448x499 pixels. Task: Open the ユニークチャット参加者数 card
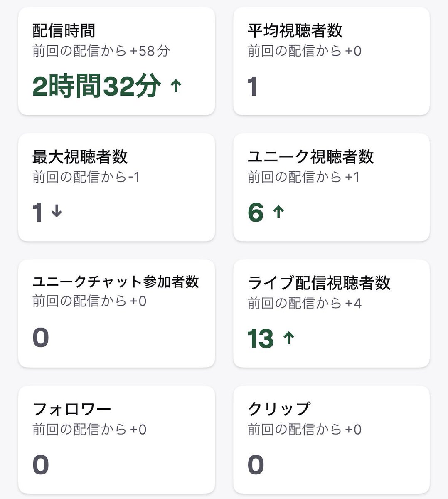[117, 314]
